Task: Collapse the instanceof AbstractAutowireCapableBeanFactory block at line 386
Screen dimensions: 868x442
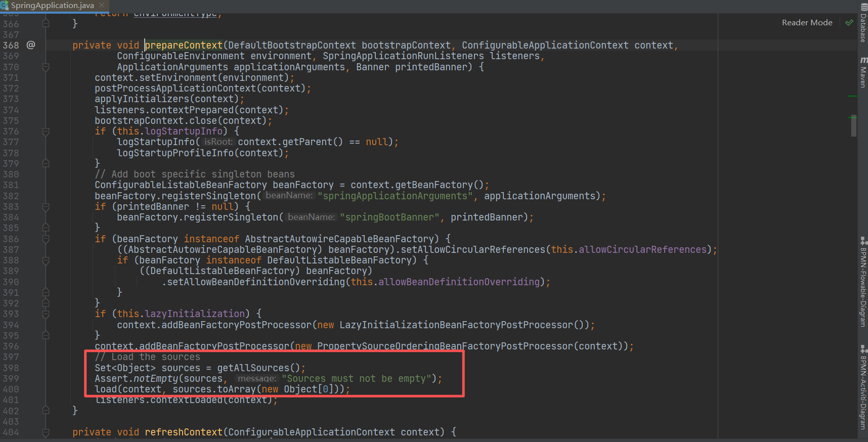Action: [46, 239]
